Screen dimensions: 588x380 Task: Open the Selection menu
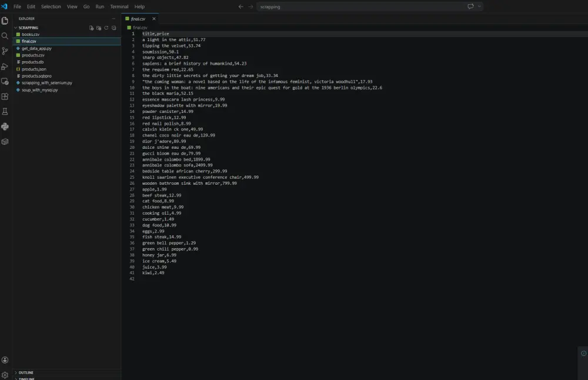(51, 6)
